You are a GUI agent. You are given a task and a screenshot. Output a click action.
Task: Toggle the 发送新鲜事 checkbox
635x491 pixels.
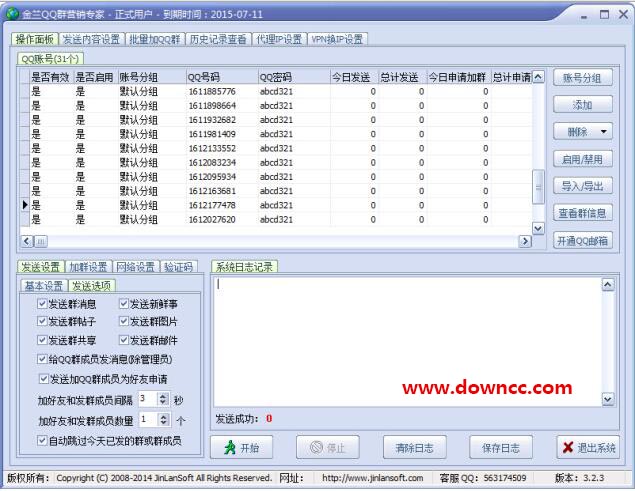click(x=124, y=303)
